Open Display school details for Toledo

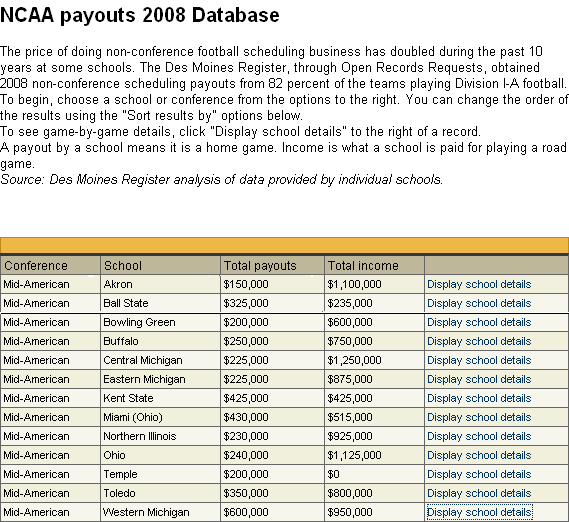click(479, 493)
